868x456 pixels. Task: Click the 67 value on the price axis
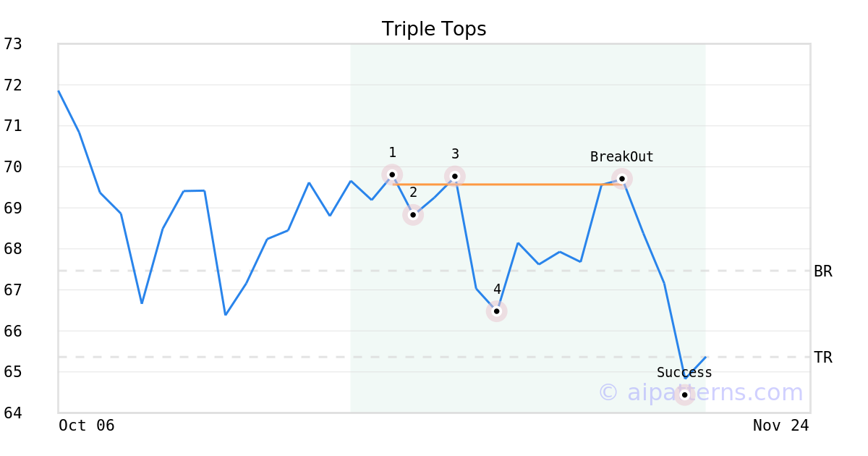13,290
